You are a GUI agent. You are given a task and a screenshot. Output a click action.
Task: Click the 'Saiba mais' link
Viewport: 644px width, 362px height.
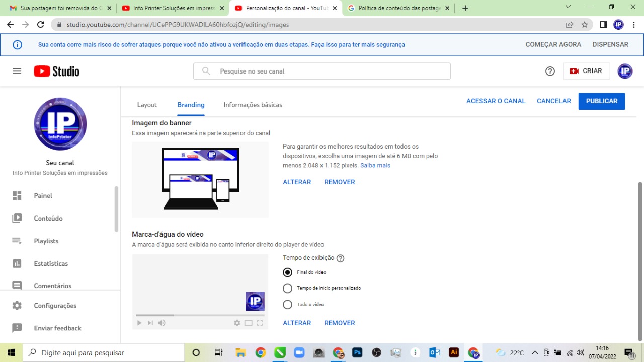[375, 166]
